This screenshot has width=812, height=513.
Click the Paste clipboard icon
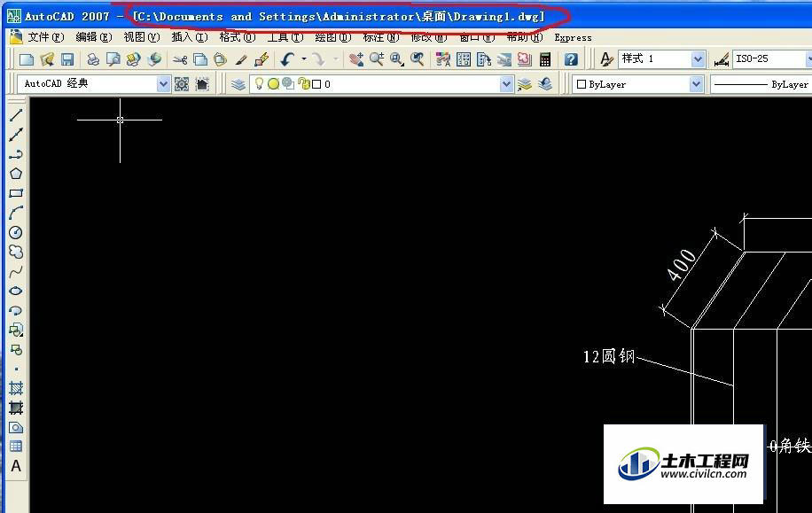click(220, 59)
